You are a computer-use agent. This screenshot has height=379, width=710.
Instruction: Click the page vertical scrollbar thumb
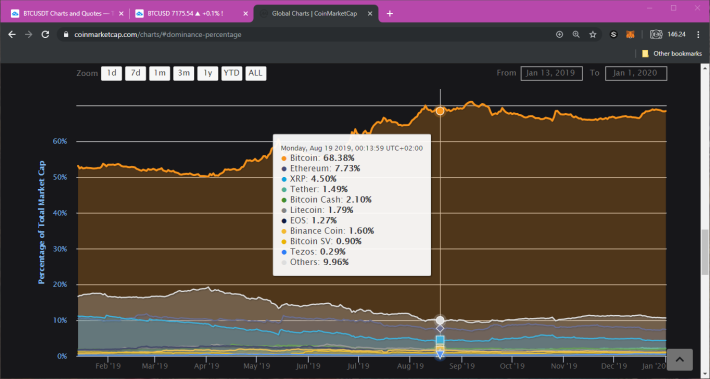(705, 251)
